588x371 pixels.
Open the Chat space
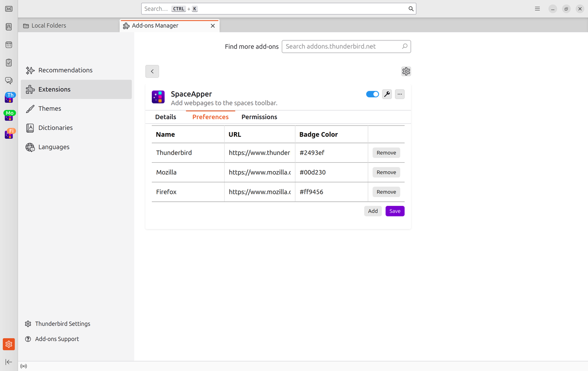click(9, 81)
